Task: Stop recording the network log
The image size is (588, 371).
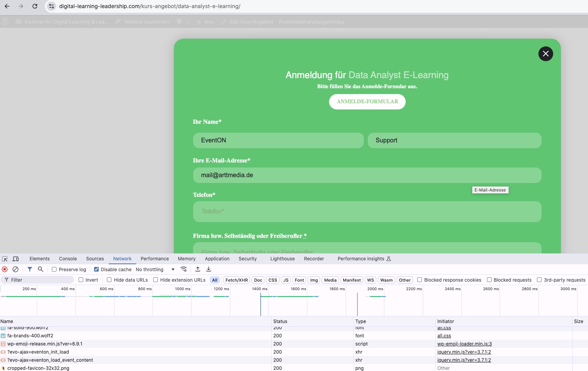Action: 5,269
